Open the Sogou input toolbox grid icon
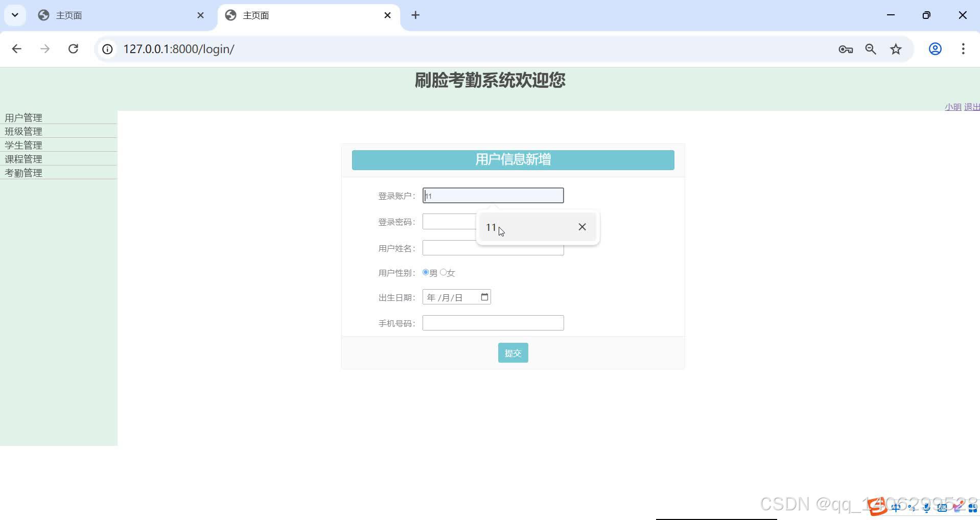This screenshot has height=520, width=980. (972, 507)
